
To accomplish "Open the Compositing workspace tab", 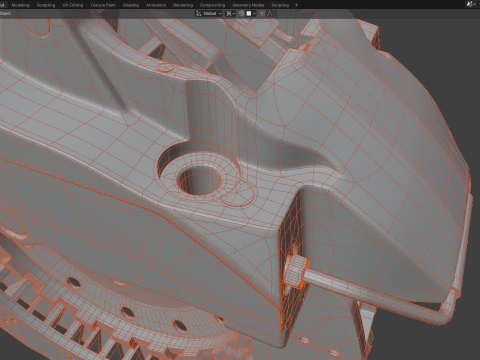I will click(x=212, y=5).
